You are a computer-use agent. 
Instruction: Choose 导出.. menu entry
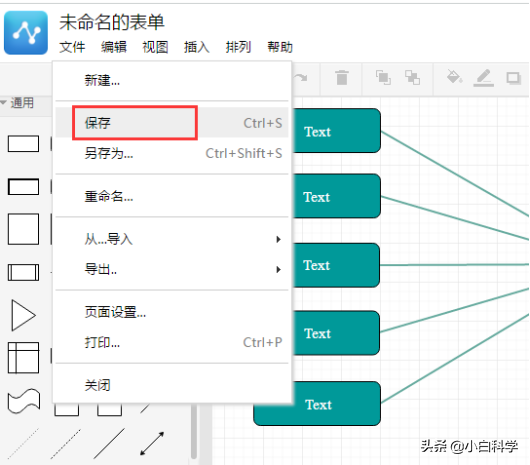click(x=172, y=269)
